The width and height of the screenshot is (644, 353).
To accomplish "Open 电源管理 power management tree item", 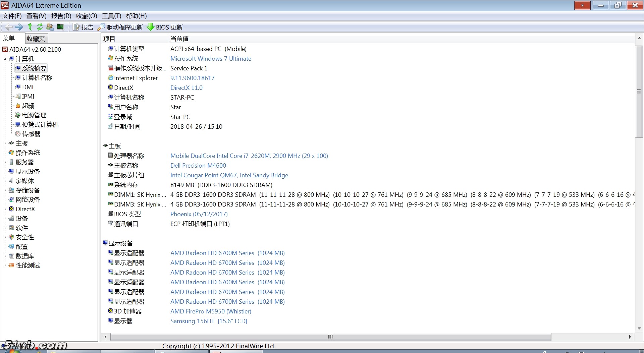I will pyautogui.click(x=34, y=115).
